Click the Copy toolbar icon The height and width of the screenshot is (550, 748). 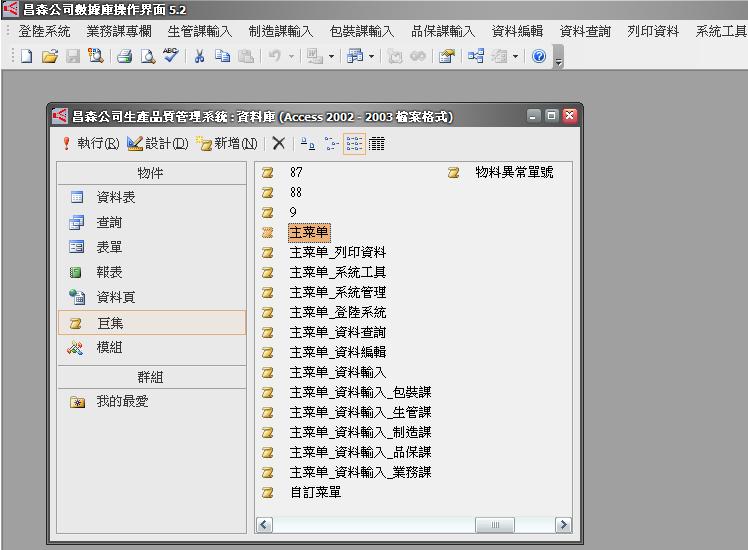click(x=222, y=56)
